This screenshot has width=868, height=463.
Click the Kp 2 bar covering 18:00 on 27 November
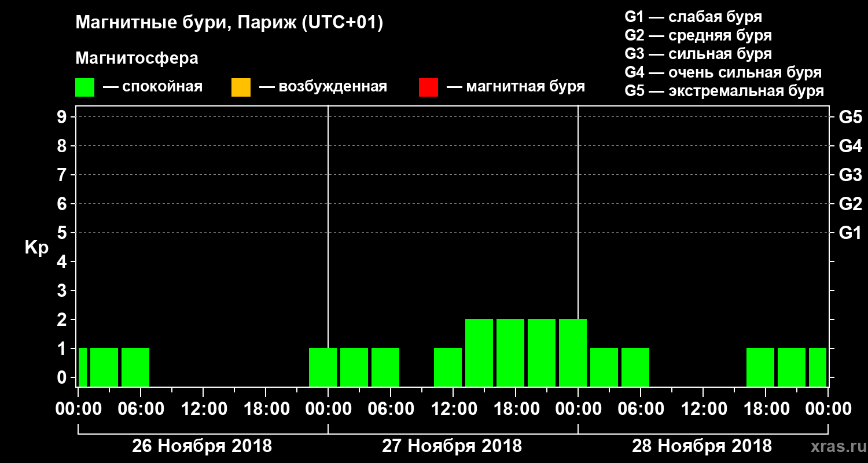coord(510,352)
